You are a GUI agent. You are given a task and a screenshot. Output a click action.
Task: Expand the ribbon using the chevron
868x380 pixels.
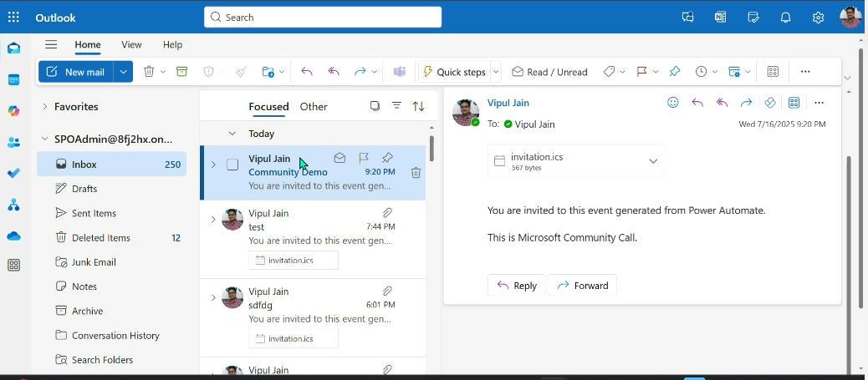(848, 78)
